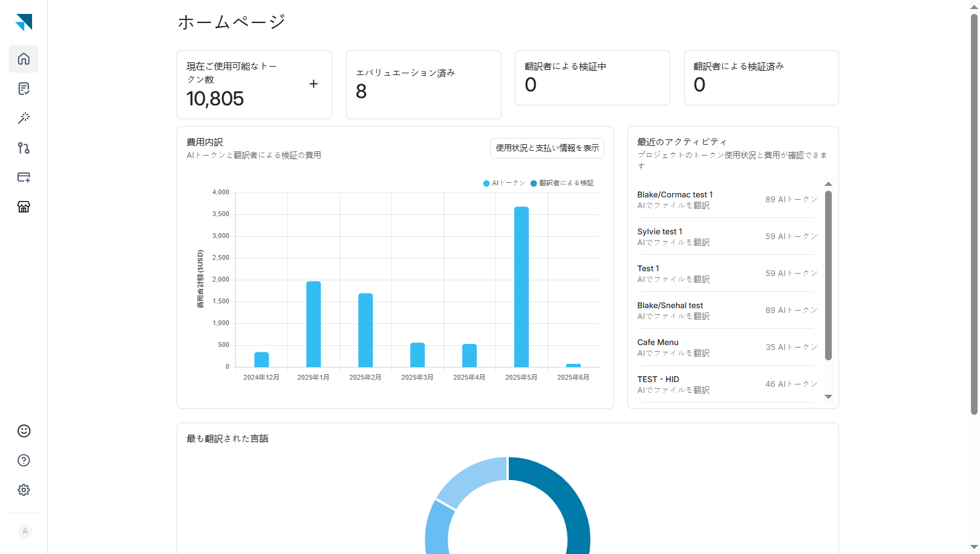Image resolution: width=980 pixels, height=554 pixels.
Task: Open the storefront marketplace sidebar icon
Action: coord(24,207)
